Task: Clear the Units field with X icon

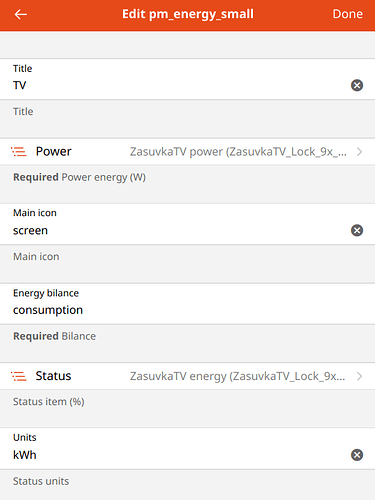Action: pyautogui.click(x=357, y=455)
